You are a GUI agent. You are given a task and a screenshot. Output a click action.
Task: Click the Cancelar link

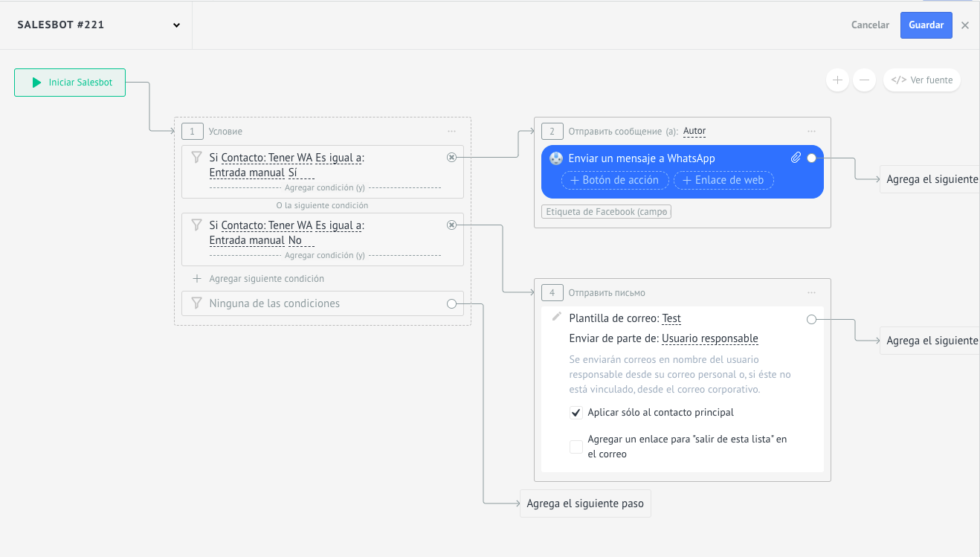[x=870, y=25]
